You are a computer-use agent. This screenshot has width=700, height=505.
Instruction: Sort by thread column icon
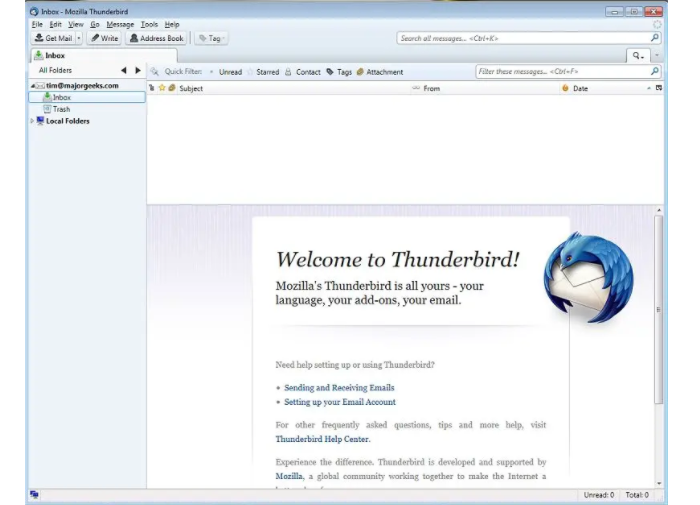pyautogui.click(x=152, y=88)
